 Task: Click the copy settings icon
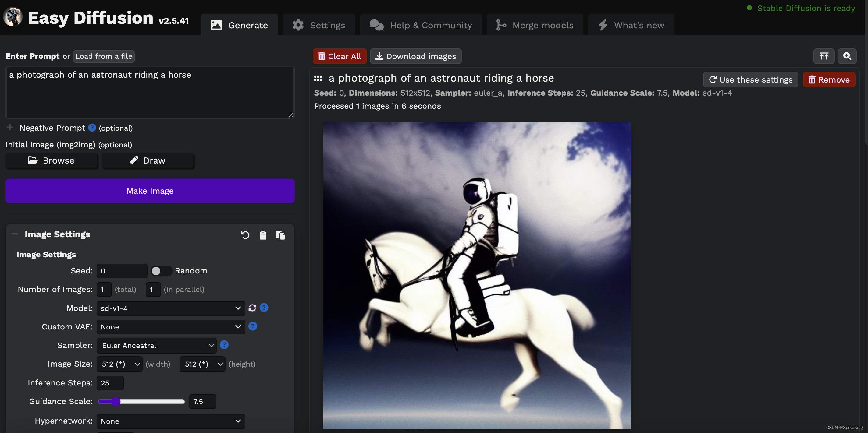coord(280,235)
